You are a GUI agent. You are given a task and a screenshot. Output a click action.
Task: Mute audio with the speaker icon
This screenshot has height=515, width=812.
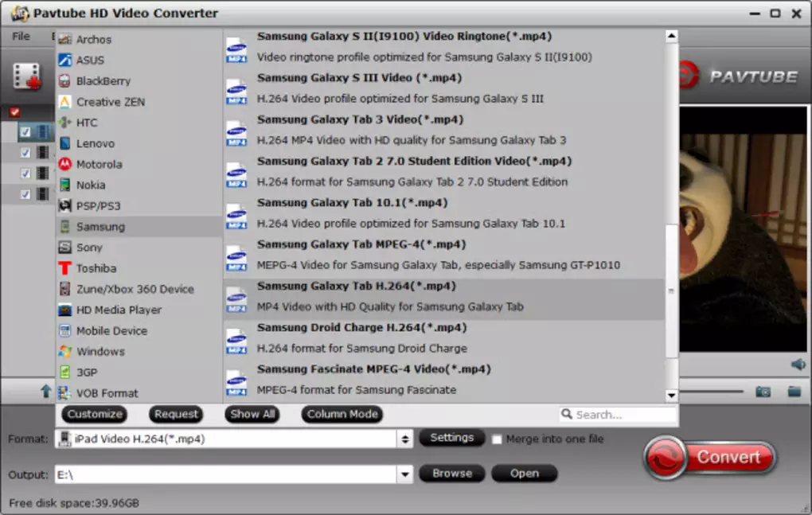tap(798, 364)
